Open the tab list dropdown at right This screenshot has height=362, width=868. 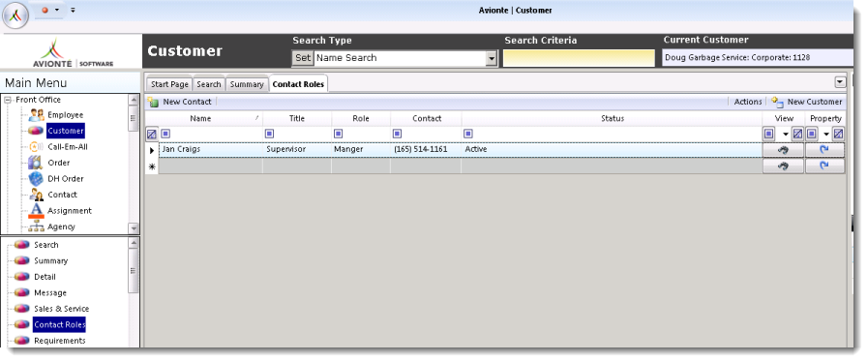[x=840, y=82]
